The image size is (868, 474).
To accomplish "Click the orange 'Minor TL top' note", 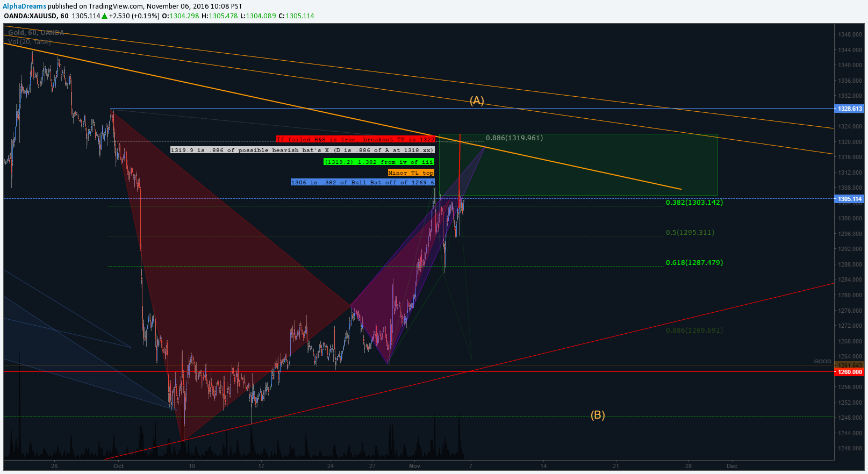I will pos(411,173).
